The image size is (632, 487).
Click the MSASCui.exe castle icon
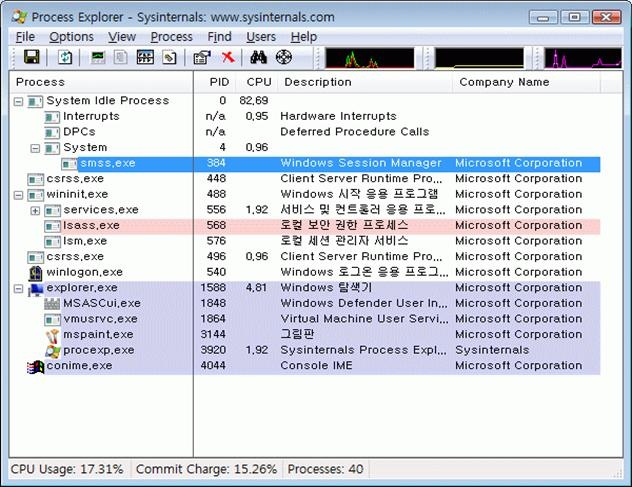tap(52, 304)
